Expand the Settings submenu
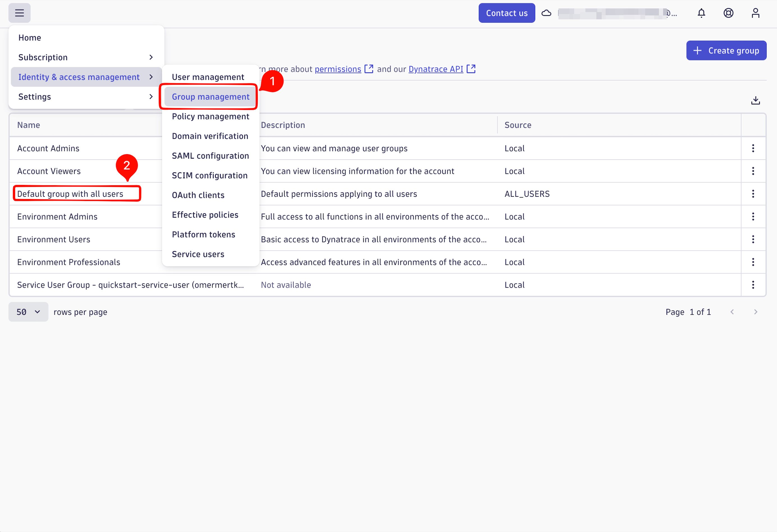Viewport: 777px width, 532px height. click(x=86, y=97)
